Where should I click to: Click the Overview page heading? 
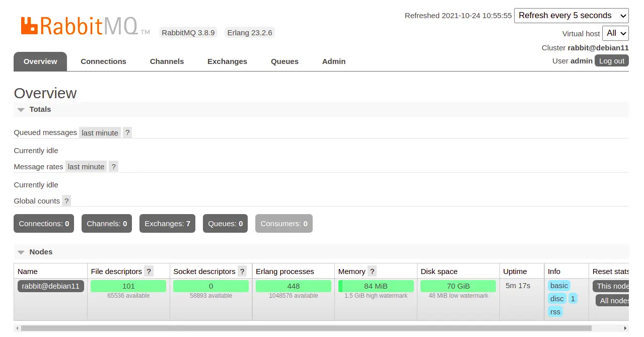(45, 93)
